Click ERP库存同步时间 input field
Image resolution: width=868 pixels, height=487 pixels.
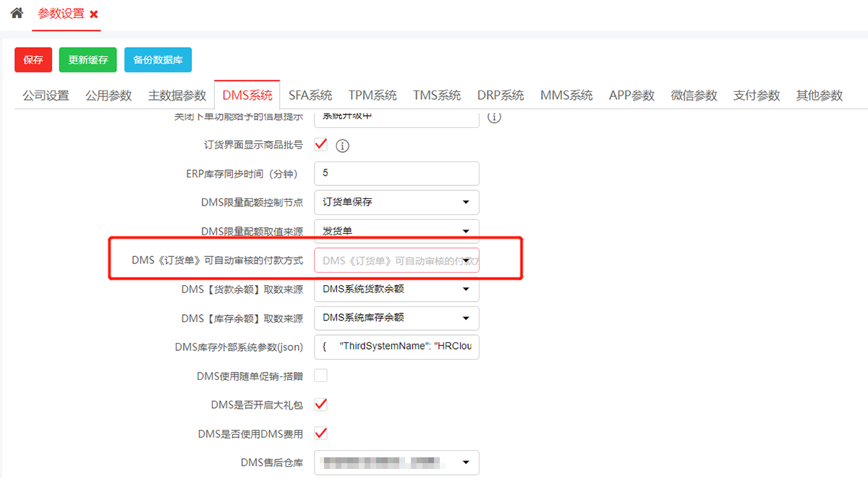click(x=396, y=174)
